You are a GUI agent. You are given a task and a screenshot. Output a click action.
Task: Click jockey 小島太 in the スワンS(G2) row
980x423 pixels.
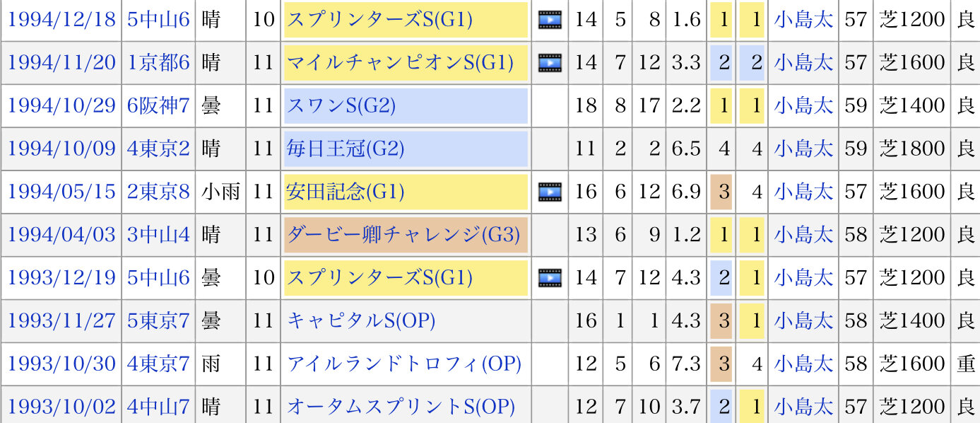[x=803, y=106]
